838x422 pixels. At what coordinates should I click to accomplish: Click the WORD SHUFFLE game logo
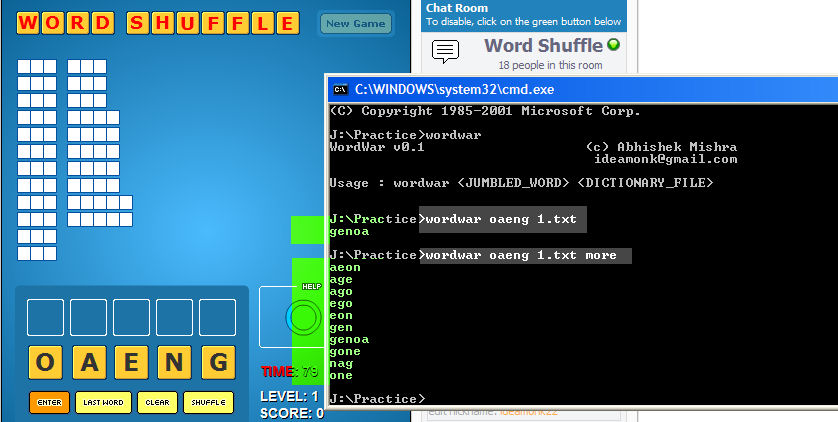click(158, 24)
